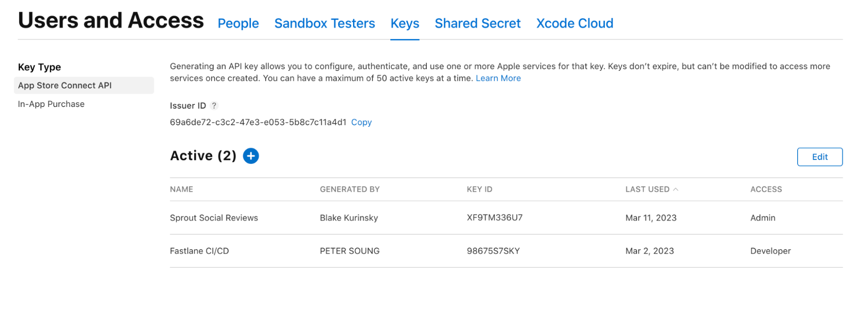
Task: Go to the People tab
Action: coord(238,23)
